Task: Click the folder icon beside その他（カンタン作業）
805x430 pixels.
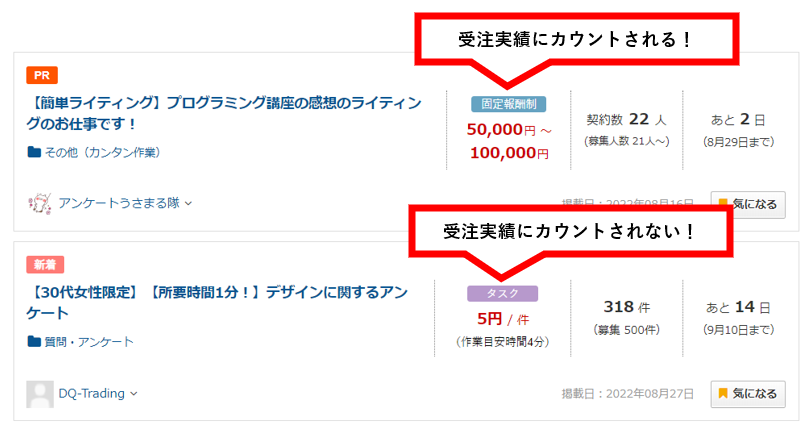Action: [34, 152]
